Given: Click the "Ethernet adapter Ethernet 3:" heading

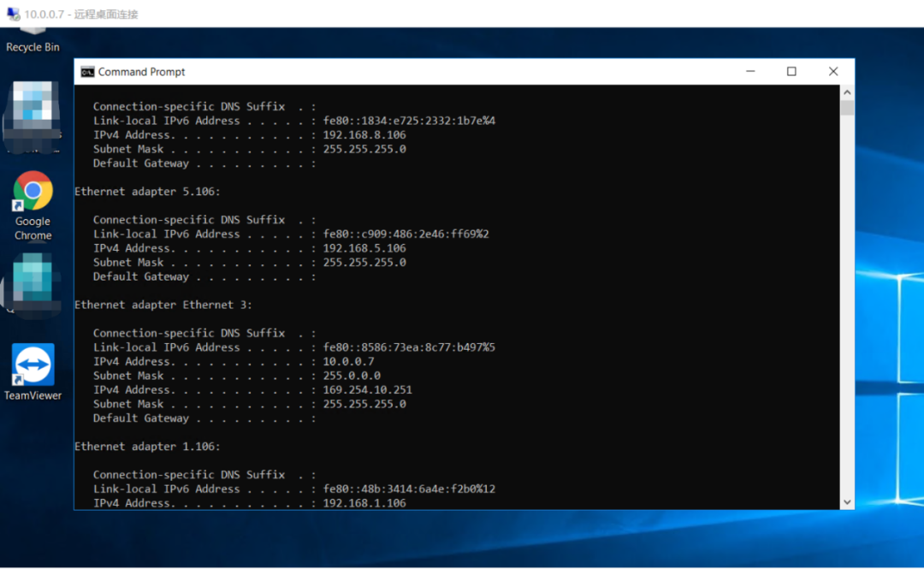Looking at the screenshot, I should coord(163,305).
